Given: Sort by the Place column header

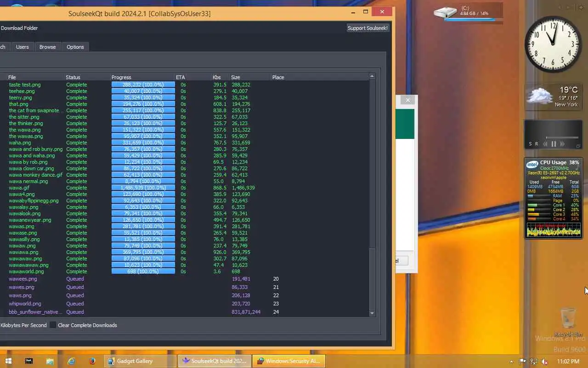Looking at the screenshot, I should click(x=319, y=77).
